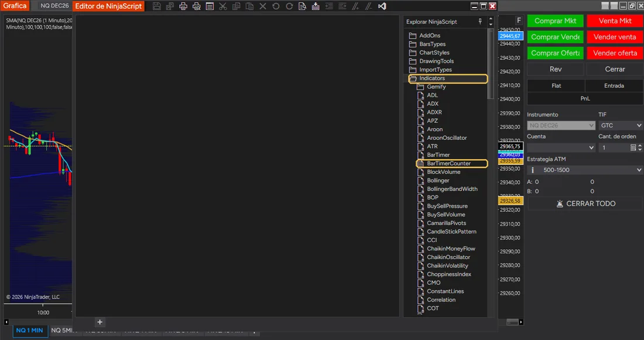Select the ConstantLines indicator

(x=445, y=291)
